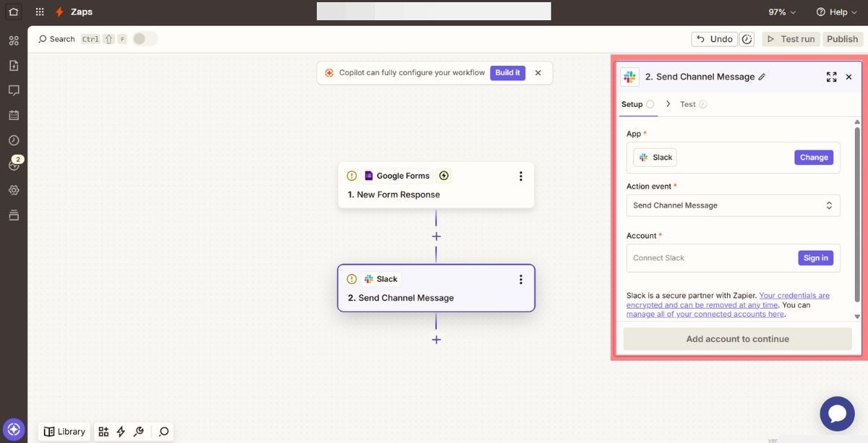Expand the Action event dropdown
The image size is (868, 443).
[733, 206]
